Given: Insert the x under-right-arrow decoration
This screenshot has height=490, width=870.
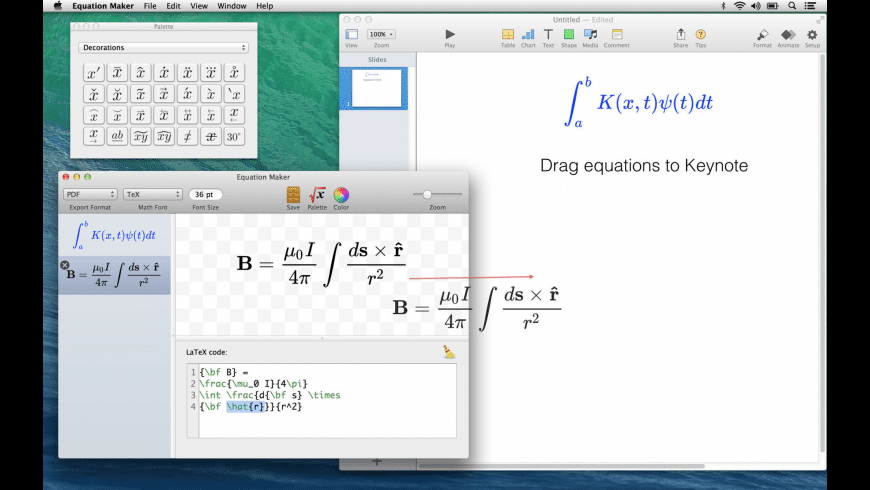Looking at the screenshot, I should [94, 136].
